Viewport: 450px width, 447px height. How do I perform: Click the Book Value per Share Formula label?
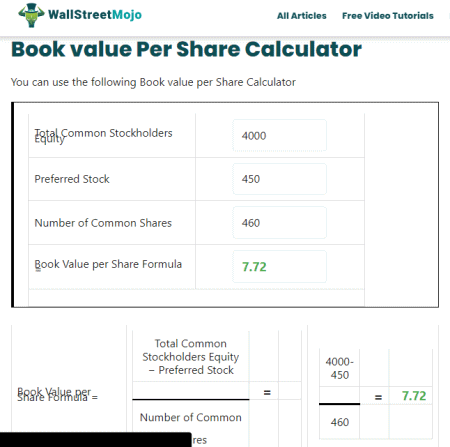point(108,264)
